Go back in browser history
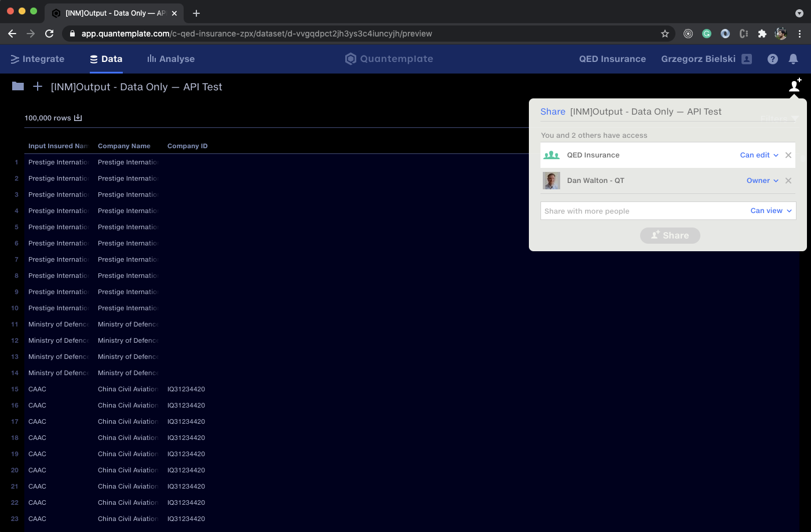 coord(12,34)
